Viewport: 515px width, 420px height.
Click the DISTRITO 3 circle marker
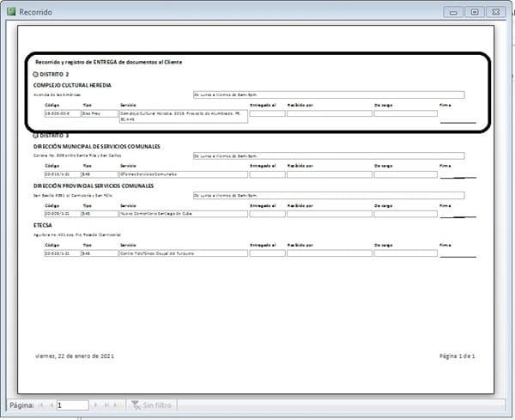pyautogui.click(x=36, y=136)
